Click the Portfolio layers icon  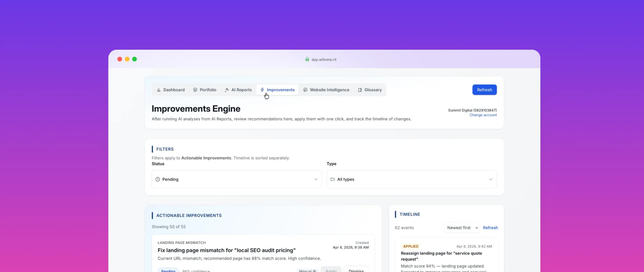click(x=195, y=90)
